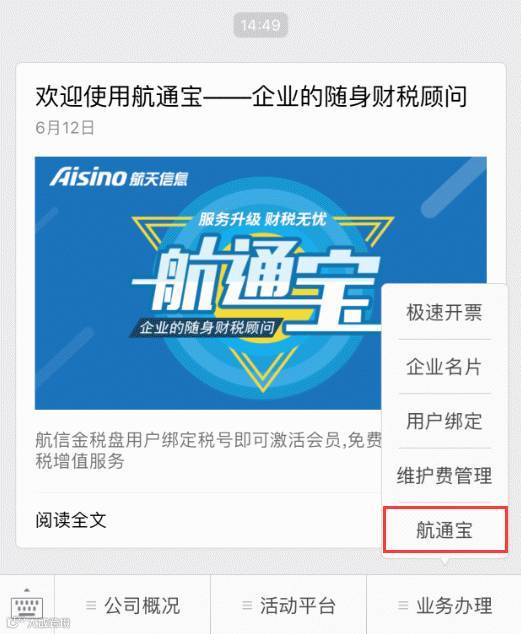This screenshot has width=521, height=634.
Task: Choose 用户绑定 in popup menu
Action: click(x=444, y=421)
